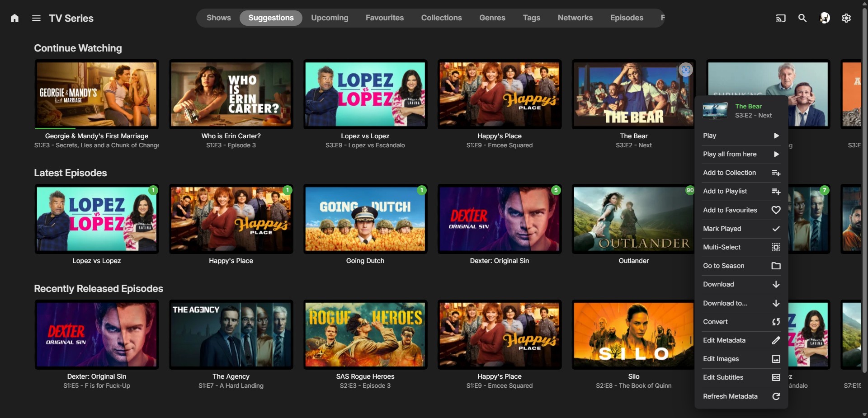
Task: Choose Mark Played in the menu
Action: click(x=741, y=229)
